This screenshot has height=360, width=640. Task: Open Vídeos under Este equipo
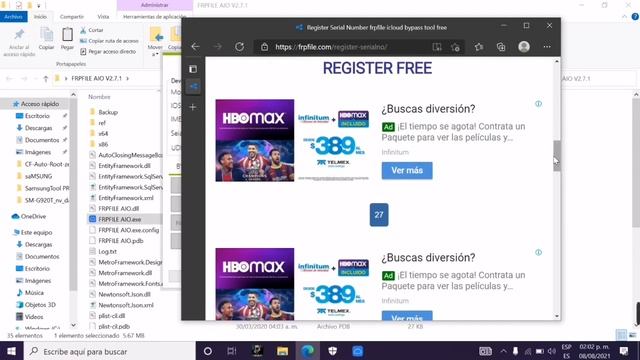pyautogui.click(x=33, y=317)
